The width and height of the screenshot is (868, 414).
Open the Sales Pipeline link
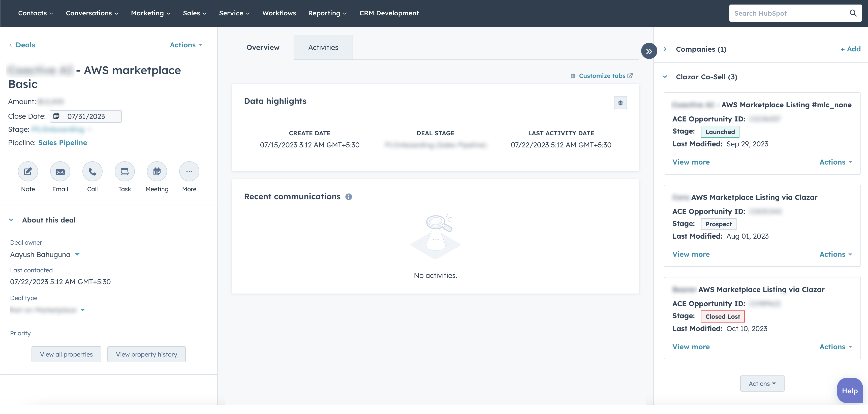click(x=63, y=143)
